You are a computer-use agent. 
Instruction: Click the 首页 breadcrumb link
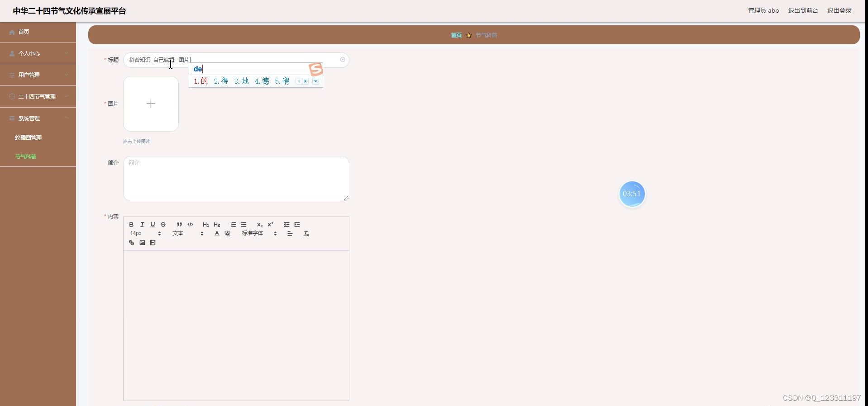pyautogui.click(x=456, y=35)
